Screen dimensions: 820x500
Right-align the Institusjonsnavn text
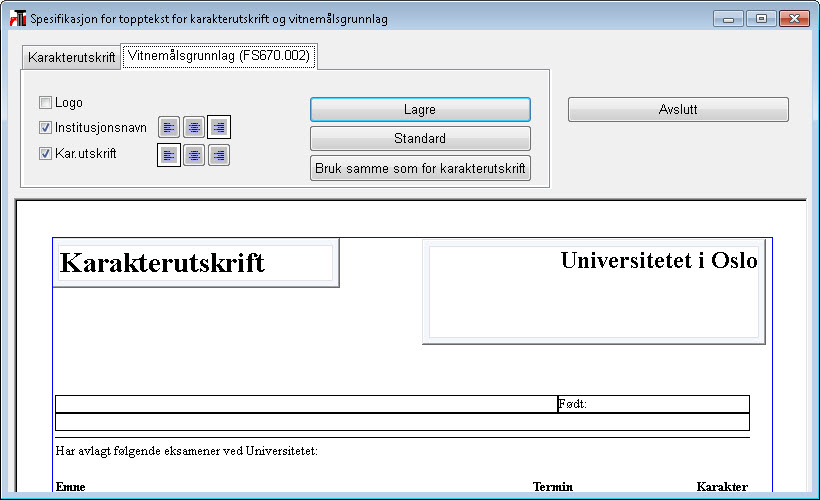219,127
